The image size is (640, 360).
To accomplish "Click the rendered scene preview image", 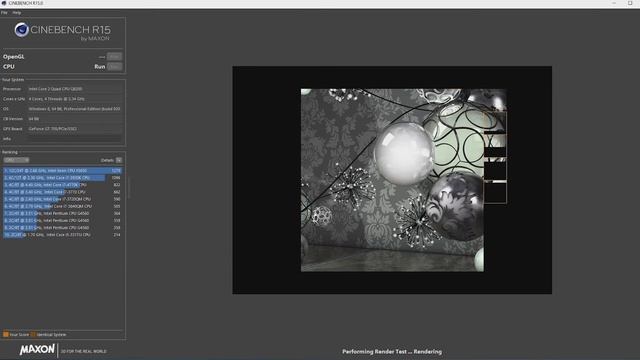I will [392, 180].
